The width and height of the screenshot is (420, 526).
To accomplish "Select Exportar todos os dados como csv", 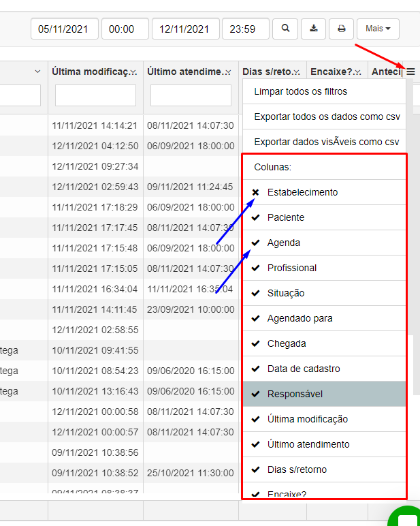I will 324,117.
